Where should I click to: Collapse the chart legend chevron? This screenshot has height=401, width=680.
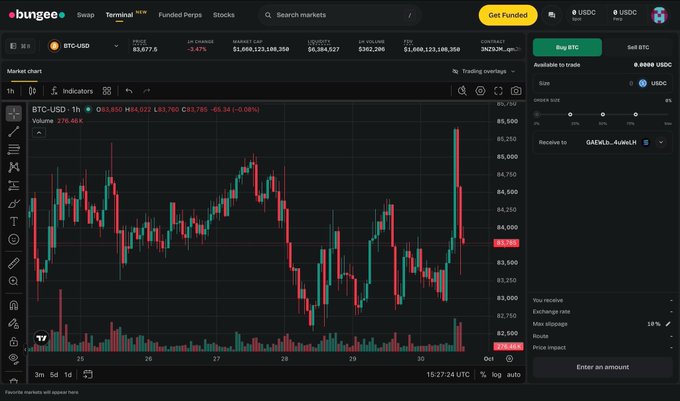[39, 133]
